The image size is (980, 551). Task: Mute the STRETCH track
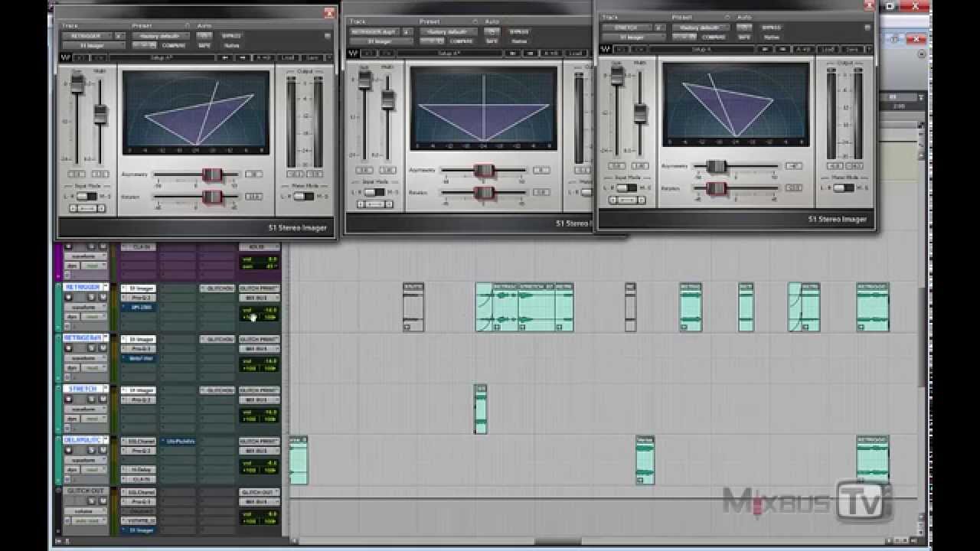pyautogui.click(x=103, y=399)
